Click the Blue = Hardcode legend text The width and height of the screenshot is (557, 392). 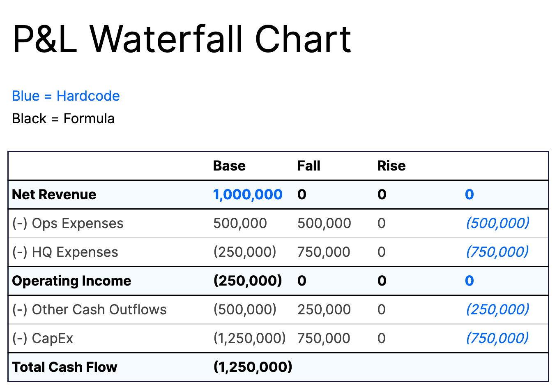tap(66, 96)
